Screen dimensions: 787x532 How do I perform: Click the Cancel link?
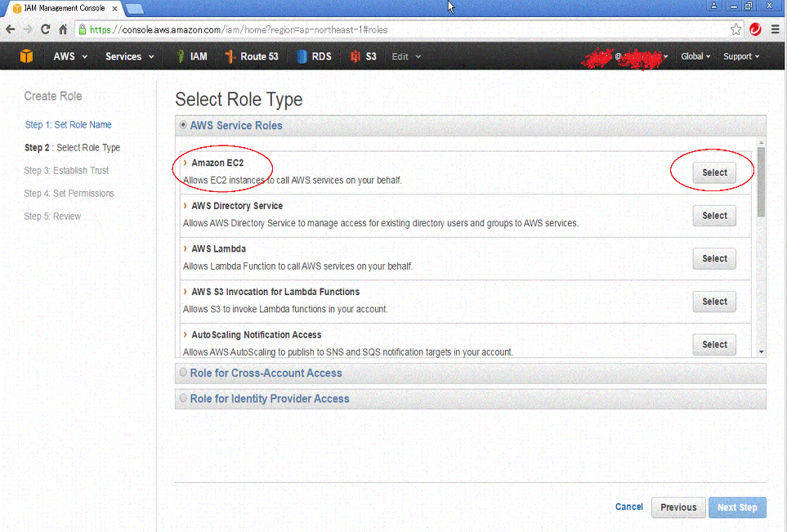point(628,507)
